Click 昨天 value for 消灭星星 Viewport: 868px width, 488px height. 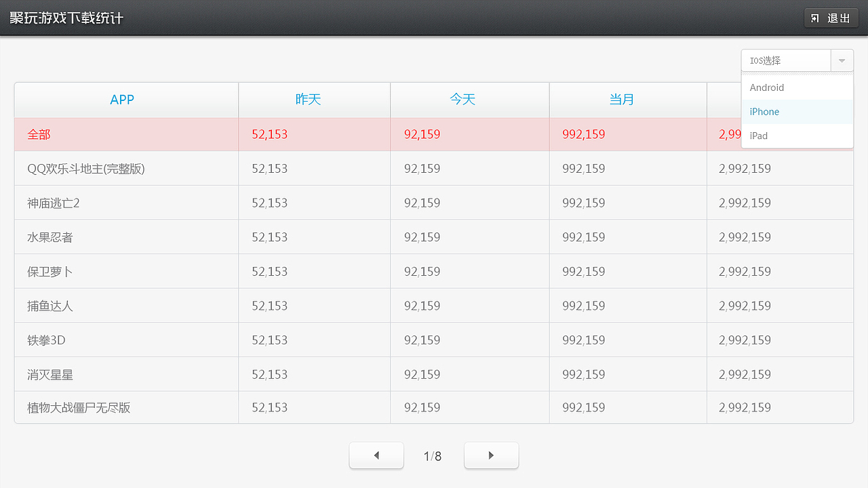pos(270,374)
